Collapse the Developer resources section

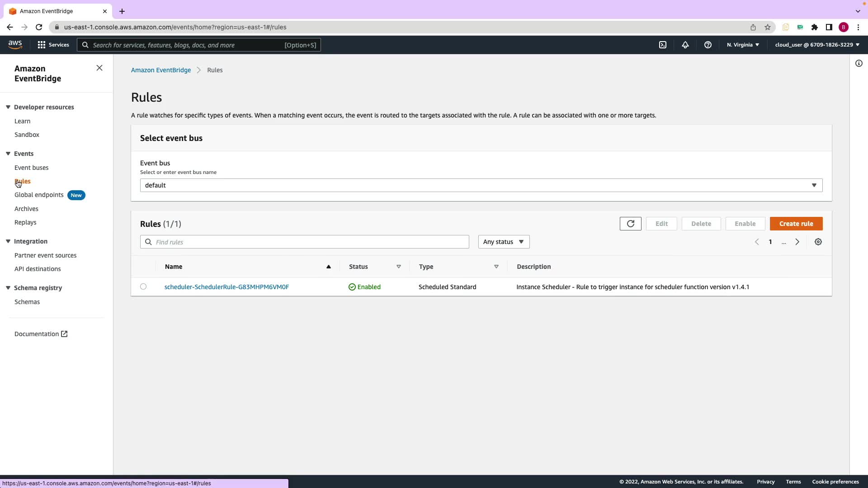click(x=8, y=107)
